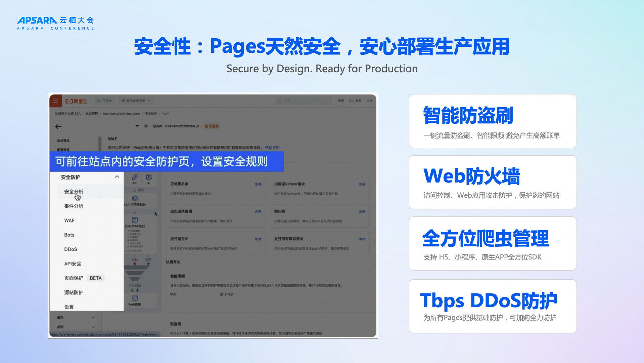
Task: Open the 帮助文档 help link
Action: click(x=272, y=148)
